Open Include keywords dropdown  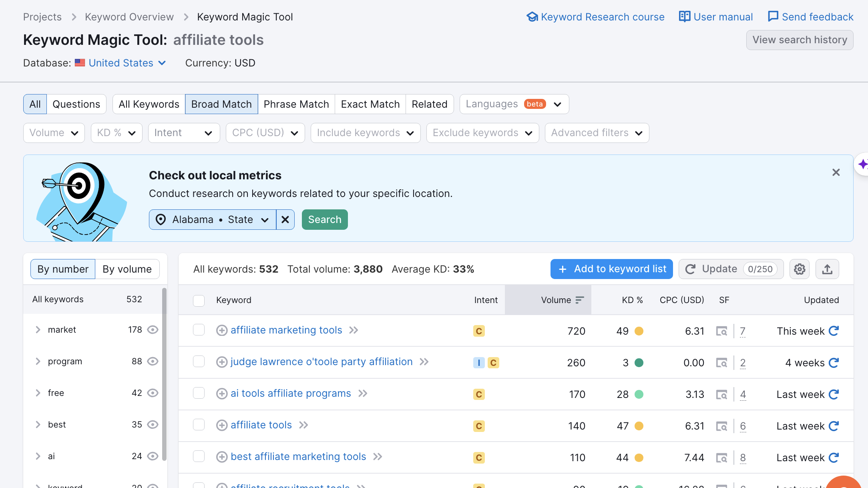(x=366, y=133)
